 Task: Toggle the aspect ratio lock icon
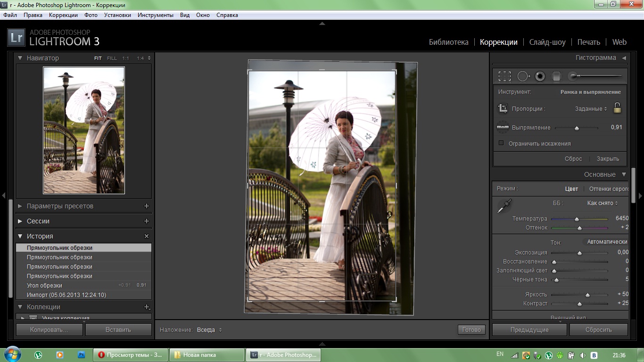(x=617, y=108)
